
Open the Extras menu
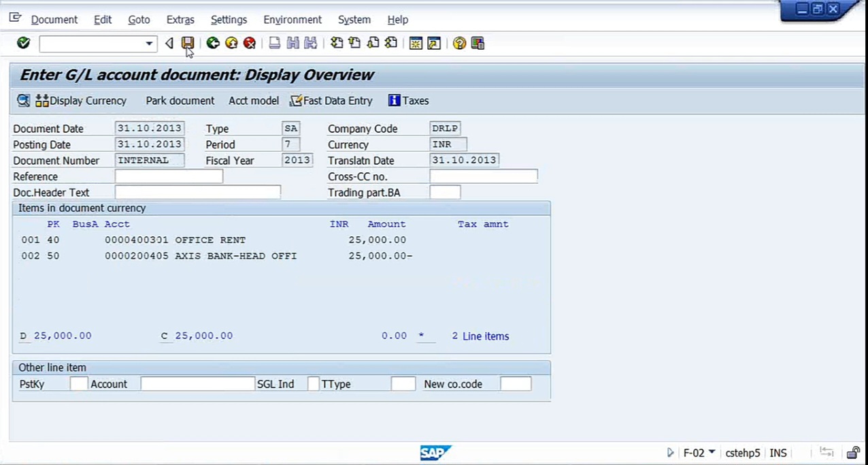180,20
